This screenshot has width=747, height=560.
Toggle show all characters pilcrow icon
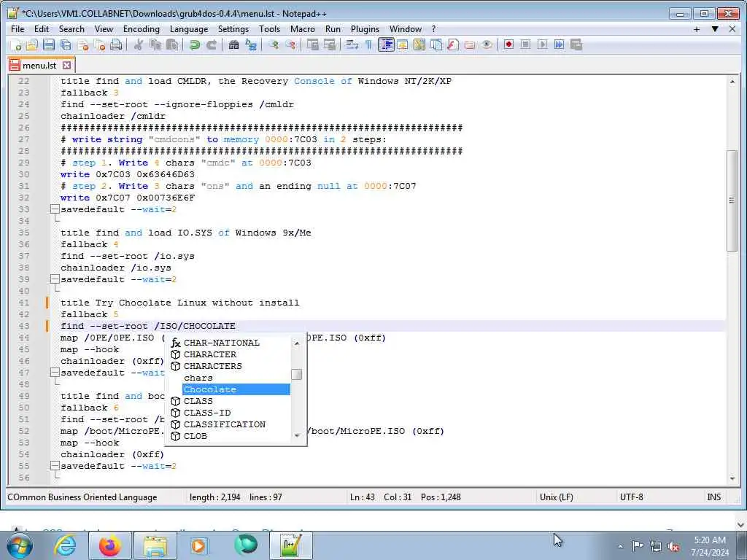click(368, 44)
